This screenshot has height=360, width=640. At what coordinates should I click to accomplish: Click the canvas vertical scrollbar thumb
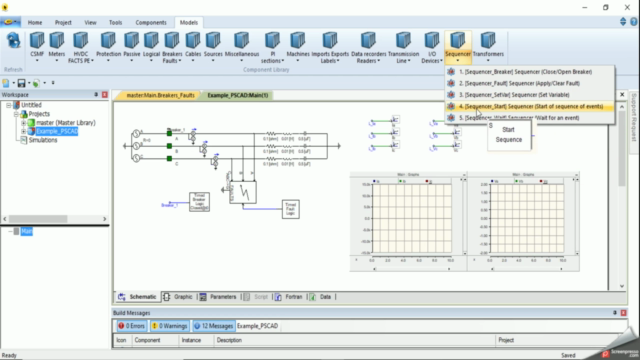click(622, 149)
